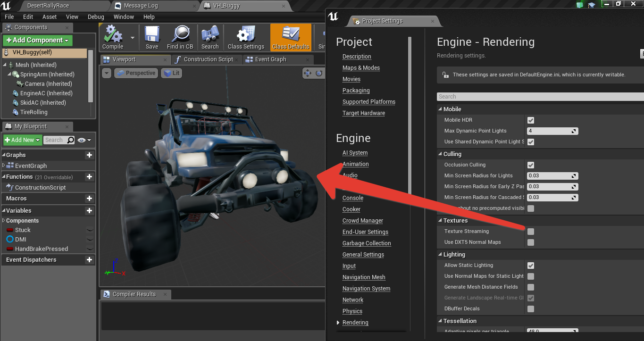Enable the Generate Mesh Distance Fields checkbox
The width and height of the screenshot is (644, 341).
click(531, 287)
